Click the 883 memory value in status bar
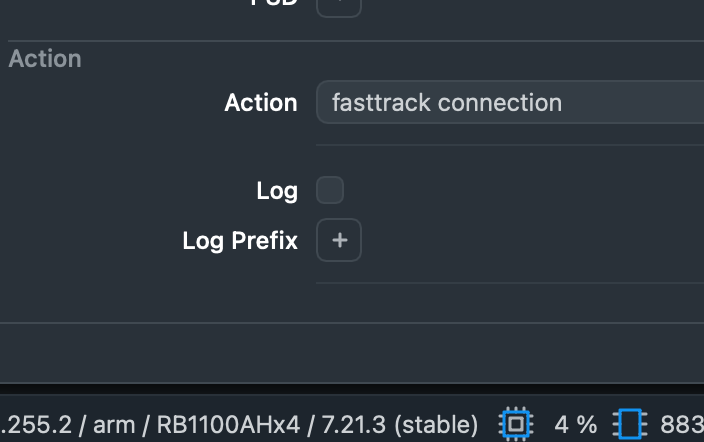 pyautogui.click(x=682, y=424)
